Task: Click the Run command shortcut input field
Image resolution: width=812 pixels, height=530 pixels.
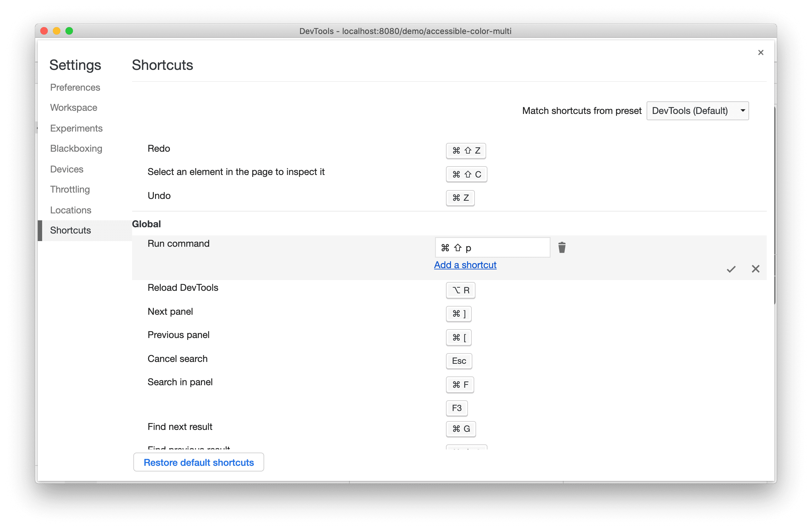Action: click(x=491, y=247)
